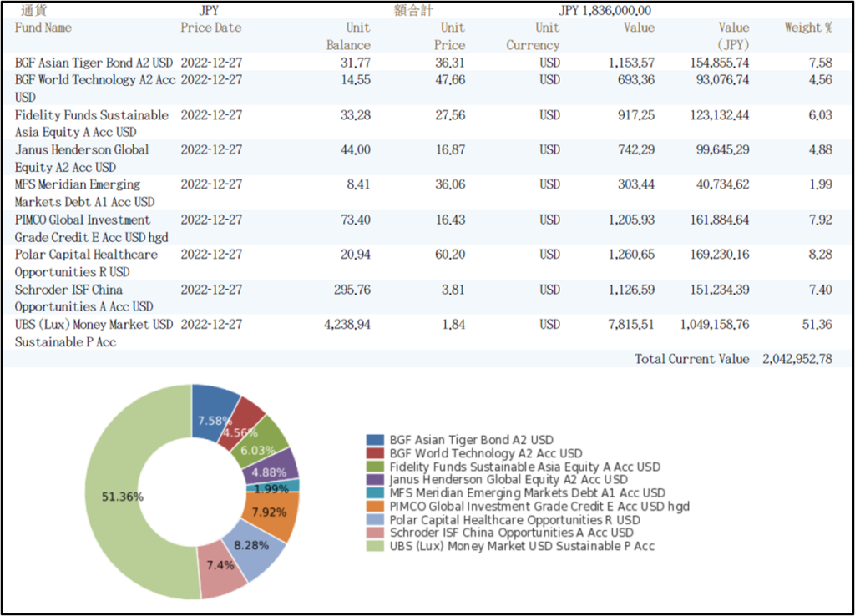Click the Price Date column header
Screen dimensions: 855x616
[211, 28]
